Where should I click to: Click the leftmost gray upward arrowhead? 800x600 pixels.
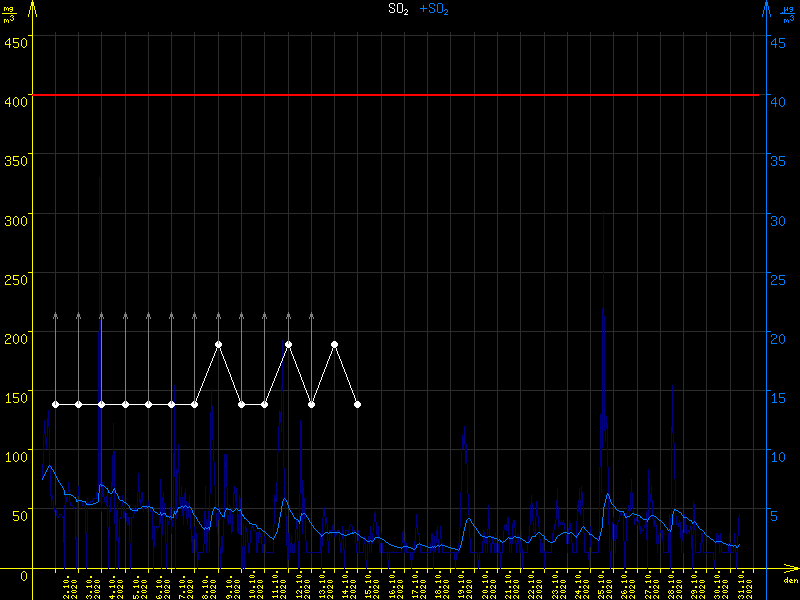(55, 315)
